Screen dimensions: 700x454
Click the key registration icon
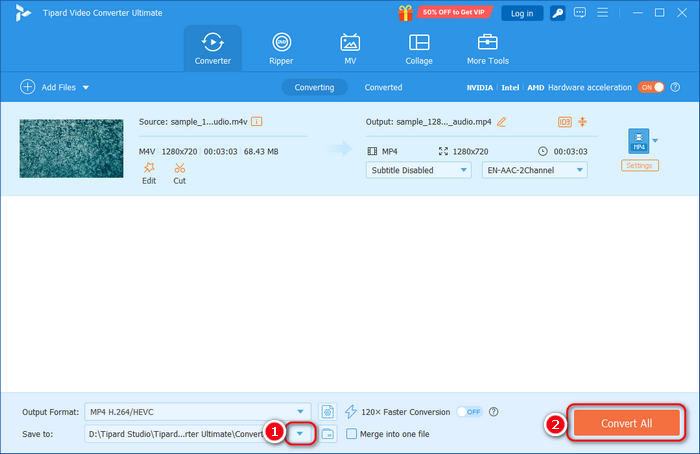tap(557, 13)
